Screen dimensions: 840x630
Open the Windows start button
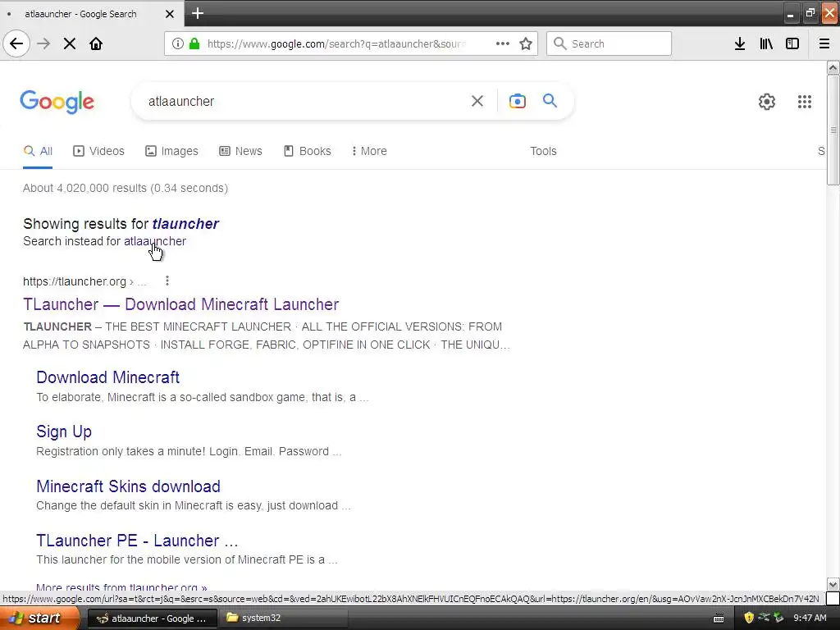pyautogui.click(x=39, y=618)
